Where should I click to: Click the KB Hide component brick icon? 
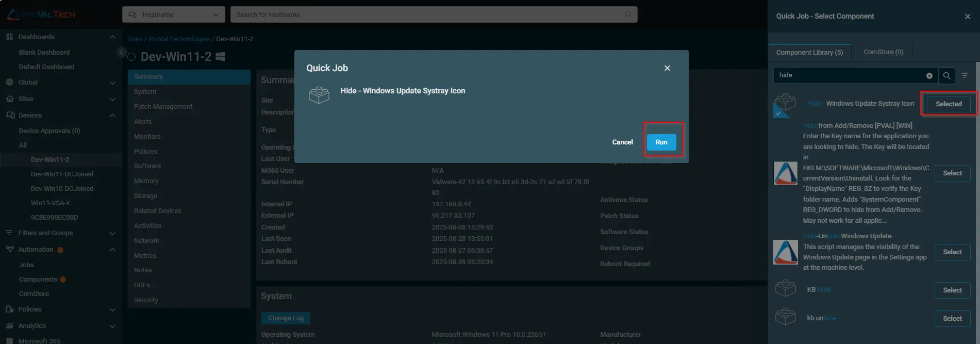click(785, 288)
